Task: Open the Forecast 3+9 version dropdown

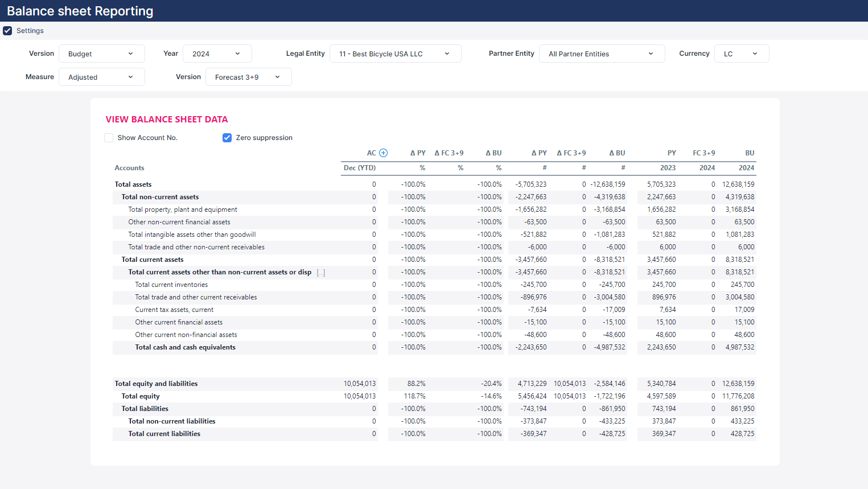Action: click(248, 77)
